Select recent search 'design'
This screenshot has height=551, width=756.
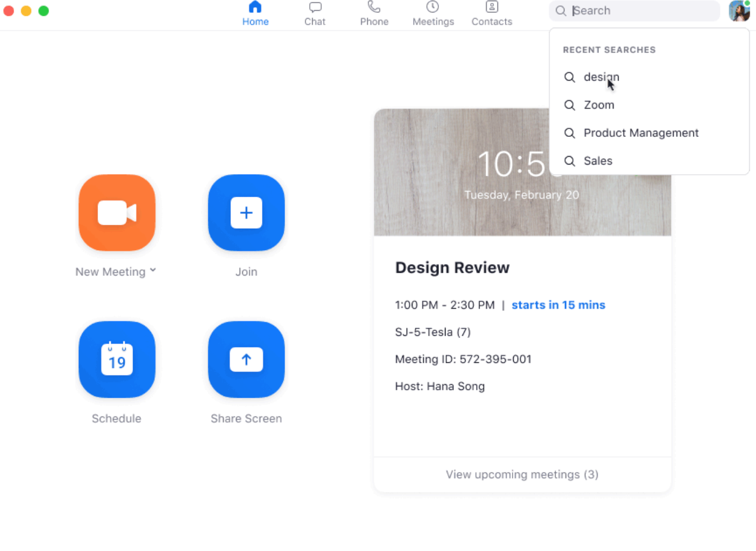pos(601,77)
